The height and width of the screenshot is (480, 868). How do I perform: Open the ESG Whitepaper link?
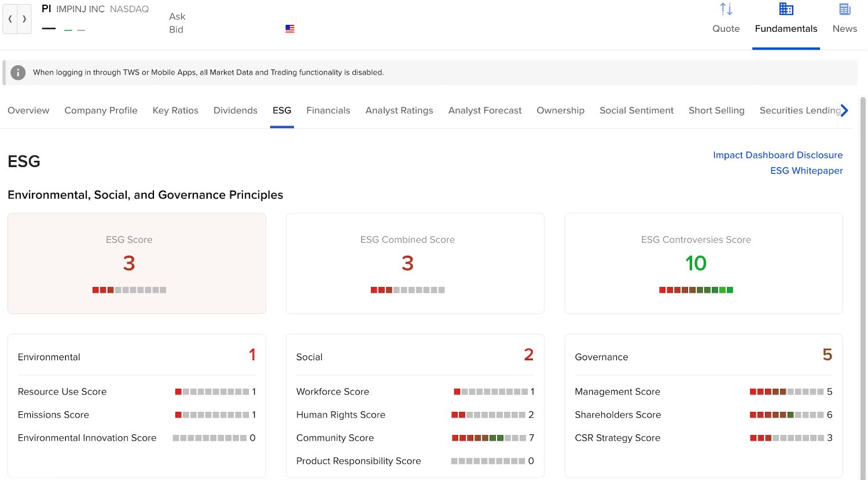[806, 171]
